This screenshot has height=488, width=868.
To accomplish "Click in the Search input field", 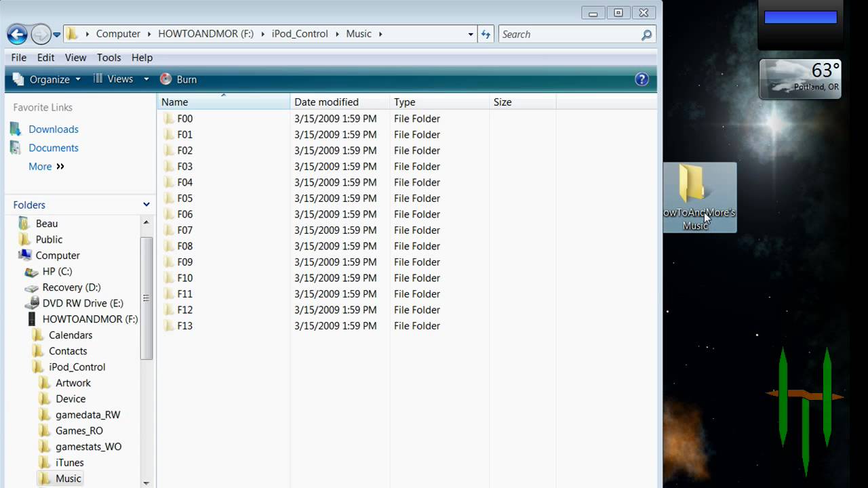I will pos(568,35).
